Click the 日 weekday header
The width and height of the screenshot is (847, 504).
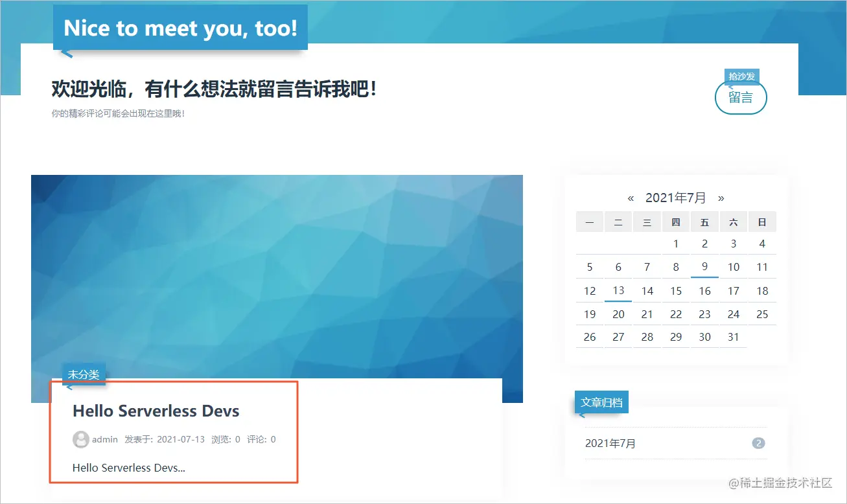pyautogui.click(x=762, y=222)
